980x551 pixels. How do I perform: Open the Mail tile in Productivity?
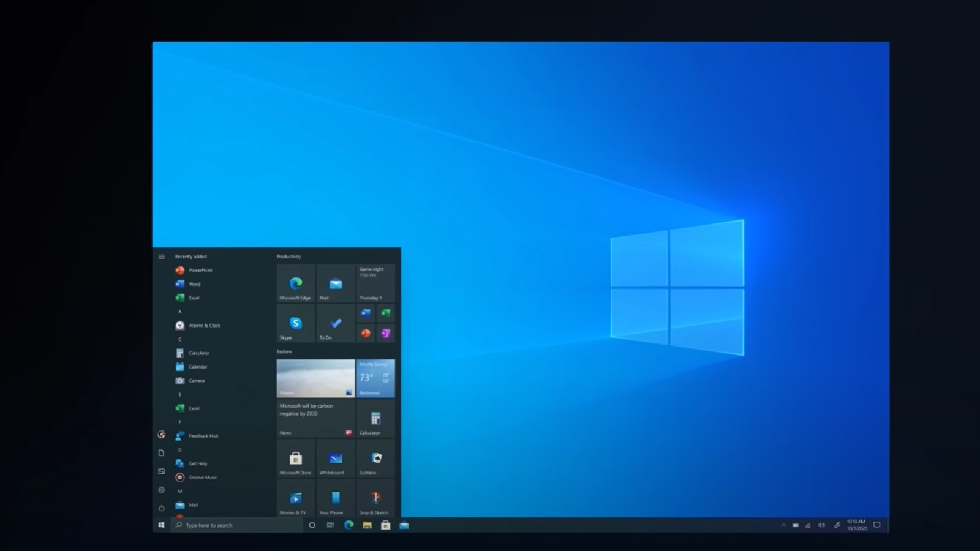point(336,283)
